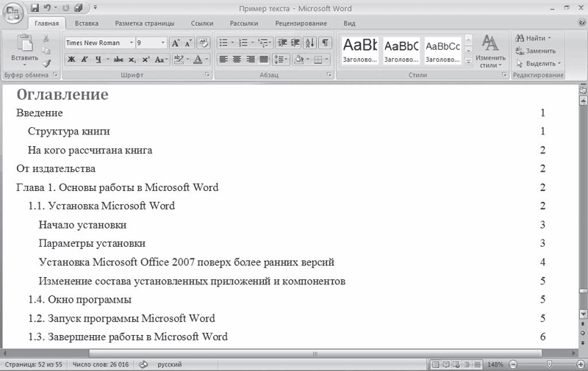The width and height of the screenshot is (588, 371).
Task: Open the Quick Access toolbar customize arrow
Action: [96, 7]
